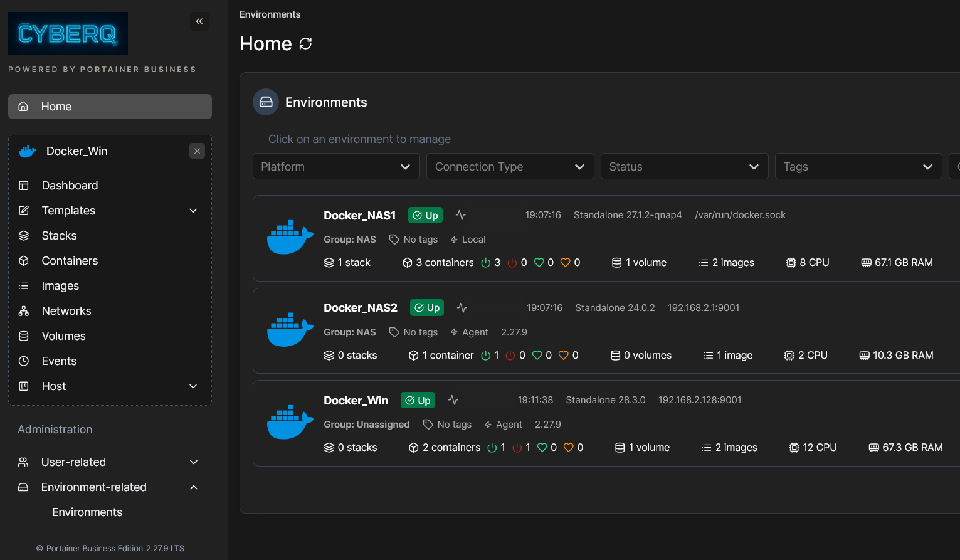This screenshot has height=560, width=960.
Task: Click the orange unhealthy heart icon on Docker_NAS1
Action: click(566, 263)
